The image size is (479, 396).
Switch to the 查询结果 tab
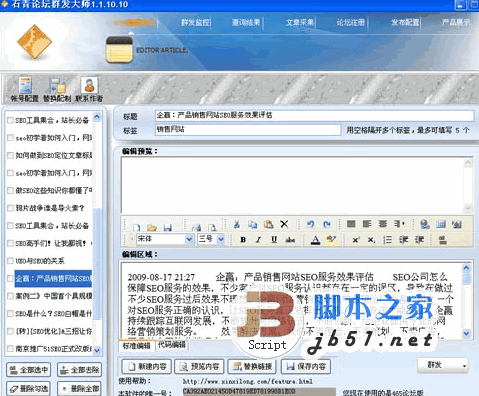[246, 23]
